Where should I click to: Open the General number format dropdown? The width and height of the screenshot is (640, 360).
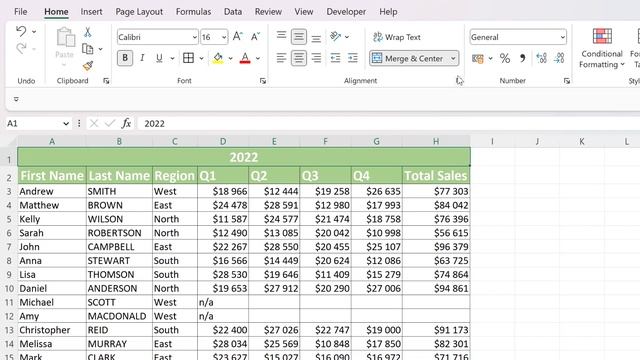pyautogui.click(x=562, y=37)
